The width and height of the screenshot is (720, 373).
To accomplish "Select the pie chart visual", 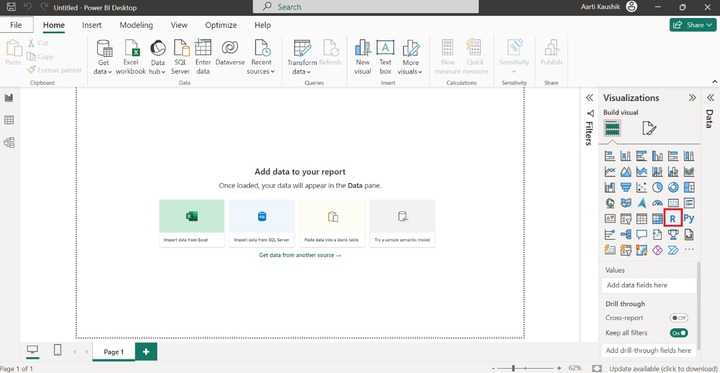I will [x=658, y=187].
